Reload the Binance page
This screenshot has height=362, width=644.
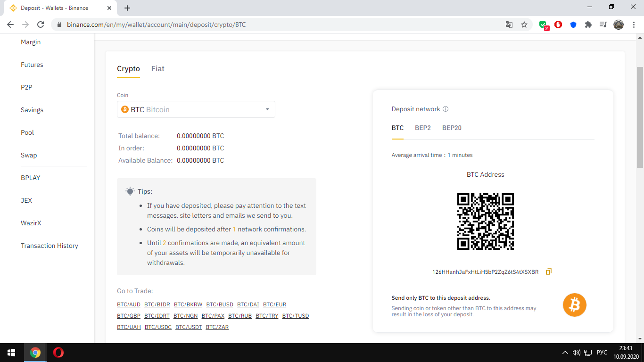tap(41, 25)
